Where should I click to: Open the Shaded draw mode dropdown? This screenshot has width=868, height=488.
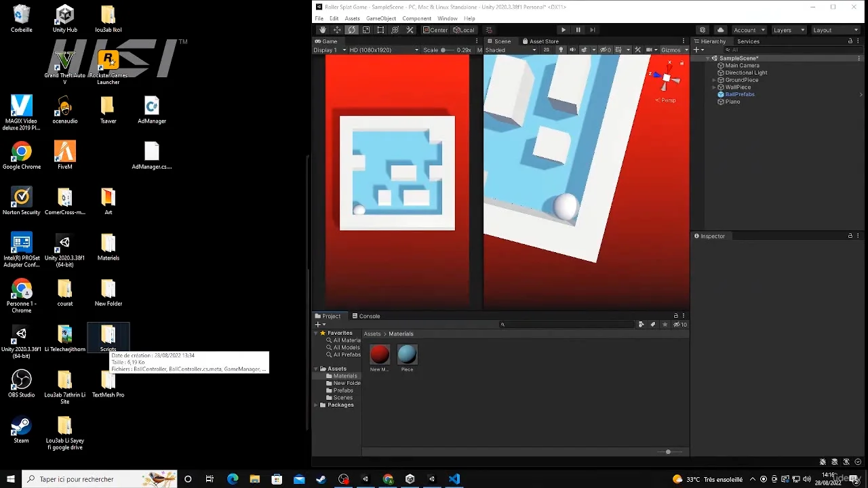[x=511, y=49]
